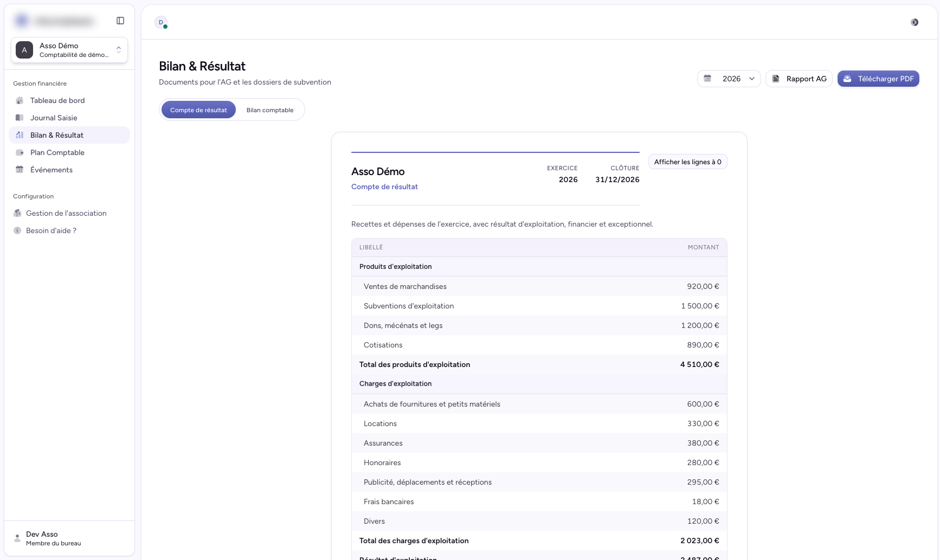The image size is (940, 560).
Task: Click Total des charges d'exploitation row
Action: coord(539,540)
